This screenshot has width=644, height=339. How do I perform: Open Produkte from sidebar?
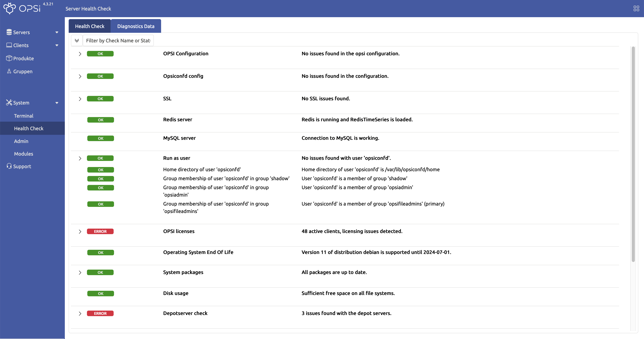pyautogui.click(x=23, y=58)
